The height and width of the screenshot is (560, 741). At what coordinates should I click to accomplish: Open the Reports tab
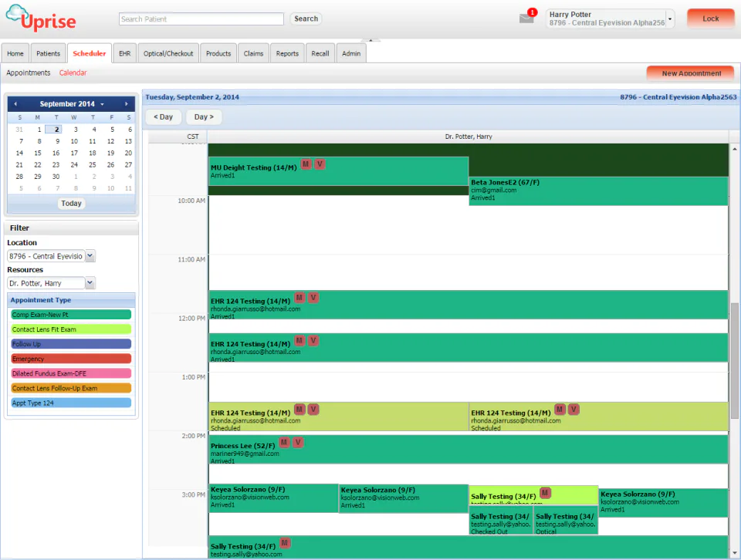(287, 53)
